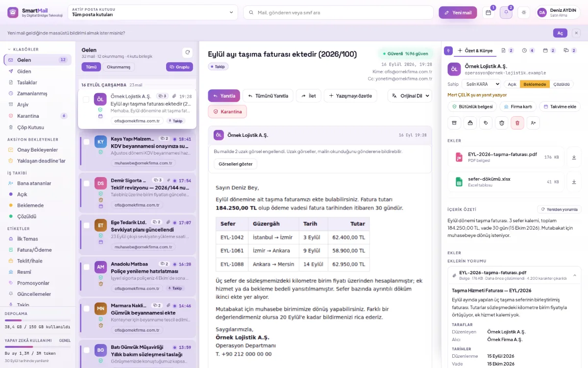The width and height of the screenshot is (588, 368).
Task: Set status to Açık
Action: (x=512, y=84)
